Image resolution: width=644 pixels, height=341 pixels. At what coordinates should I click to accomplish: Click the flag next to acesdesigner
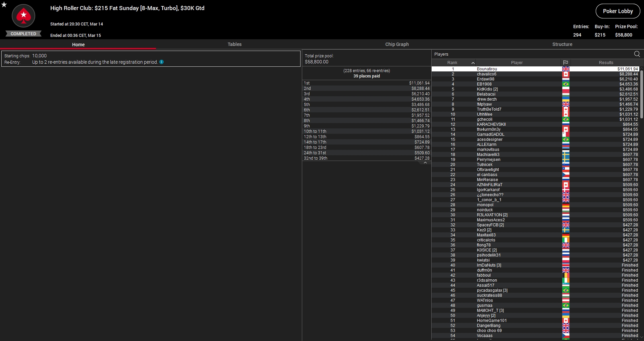pos(566,139)
